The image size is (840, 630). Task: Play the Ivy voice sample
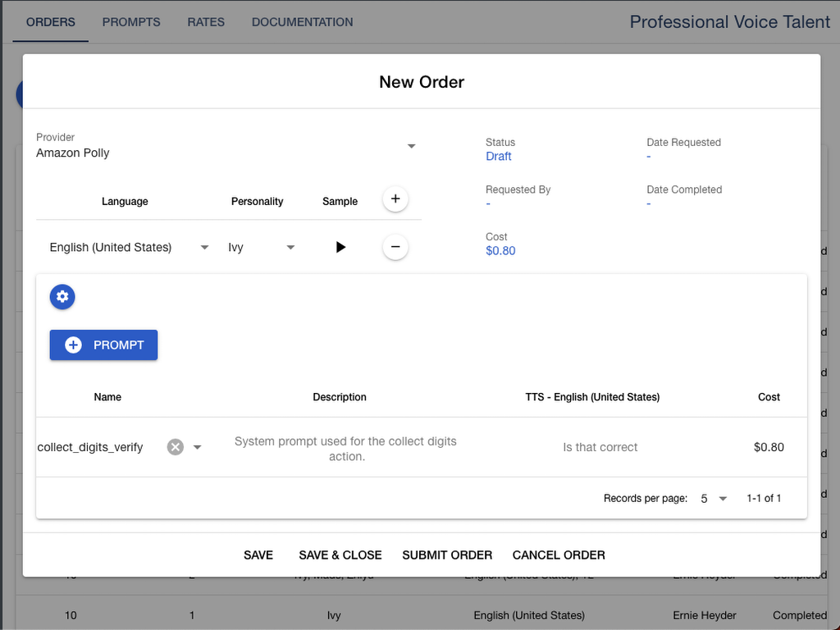(340, 247)
